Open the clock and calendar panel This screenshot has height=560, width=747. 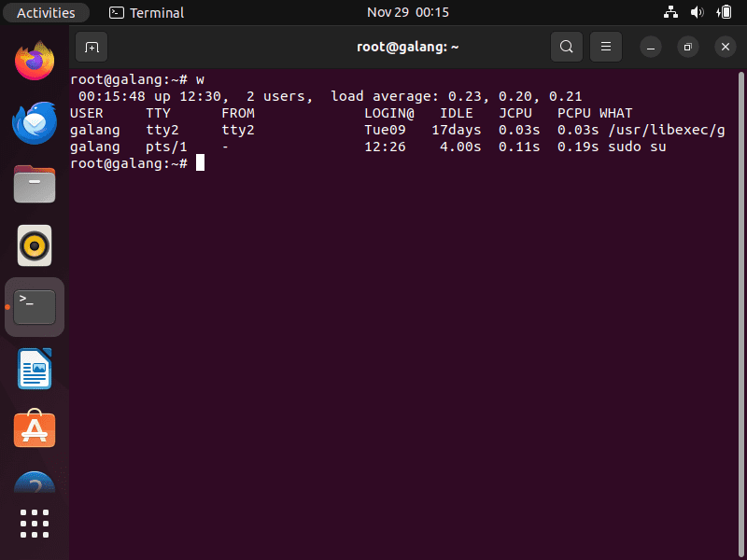tap(408, 12)
